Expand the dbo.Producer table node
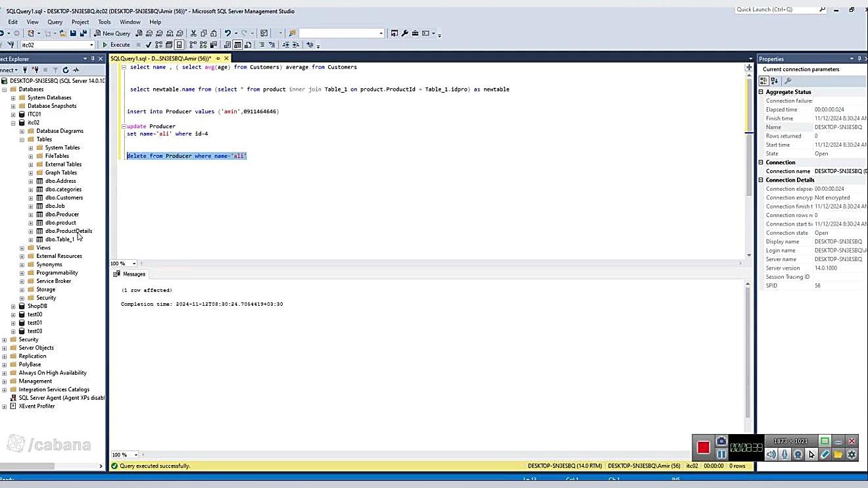868x488 pixels. coord(30,214)
